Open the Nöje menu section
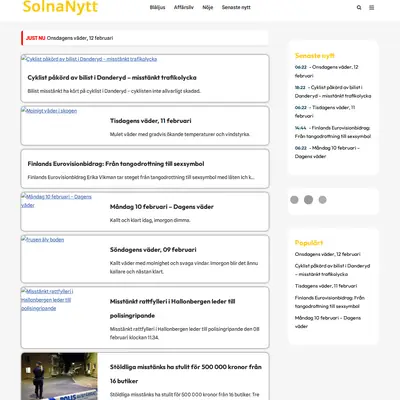This screenshot has width=400, height=400. (208, 7)
